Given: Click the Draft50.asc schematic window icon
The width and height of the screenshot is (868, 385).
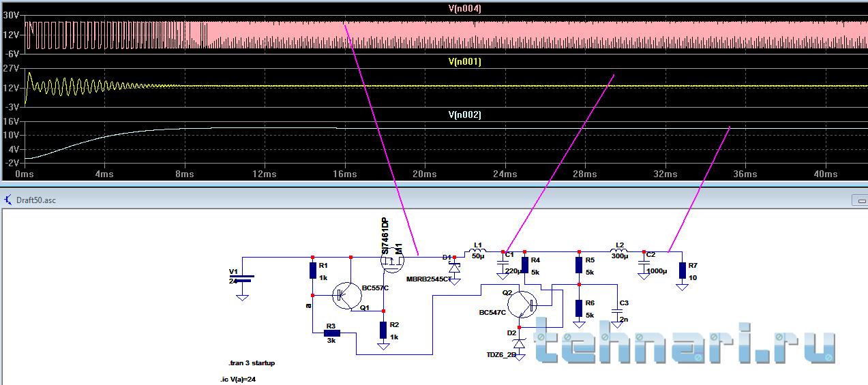Looking at the screenshot, I should coord(8,200).
